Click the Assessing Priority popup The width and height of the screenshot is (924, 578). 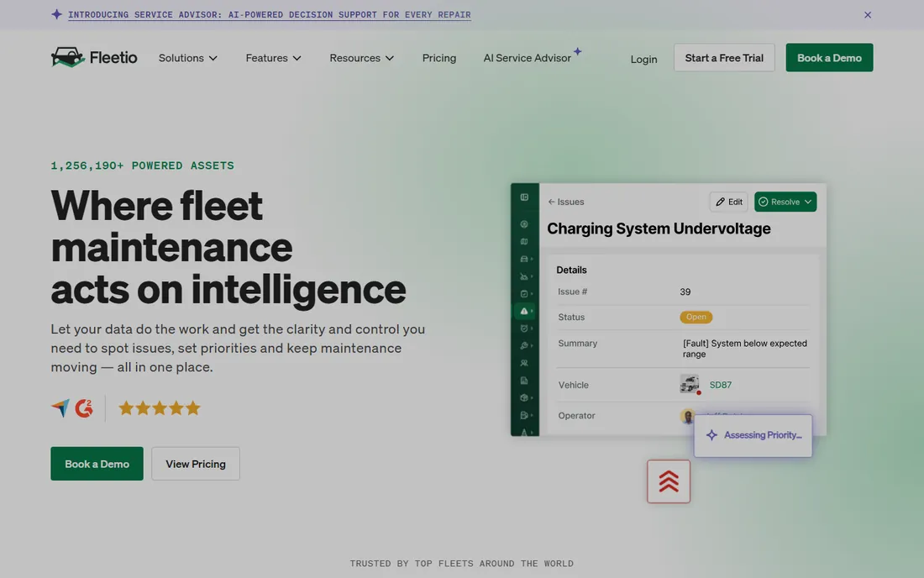tap(753, 435)
